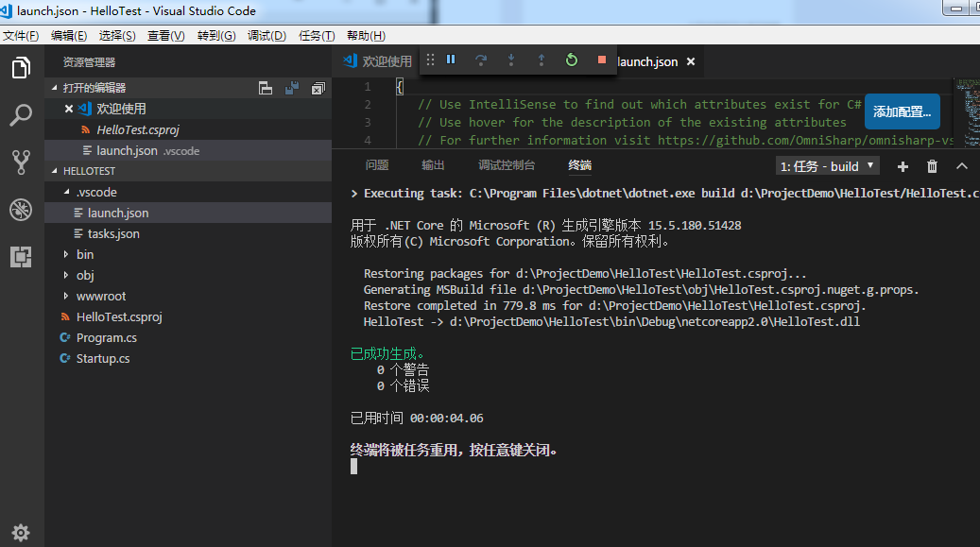The image size is (980, 547).
Task: Open the Search view in activity bar
Action: coord(21,115)
